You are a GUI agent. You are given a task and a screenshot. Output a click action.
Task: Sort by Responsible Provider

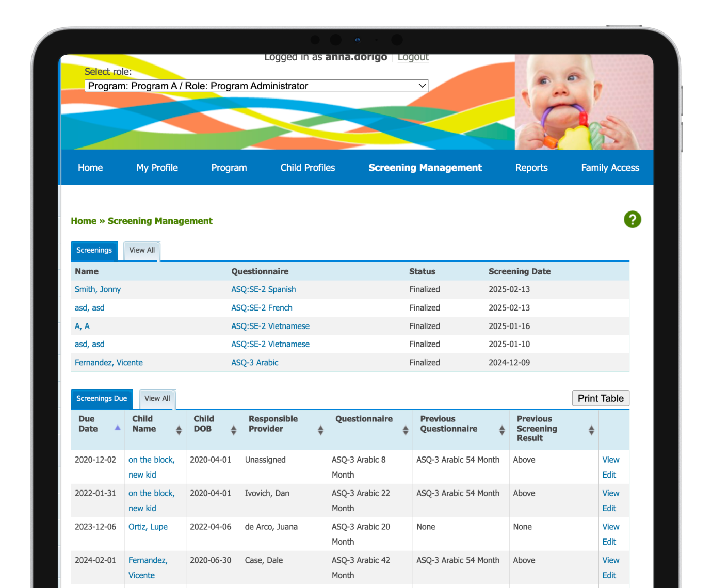[320, 430]
